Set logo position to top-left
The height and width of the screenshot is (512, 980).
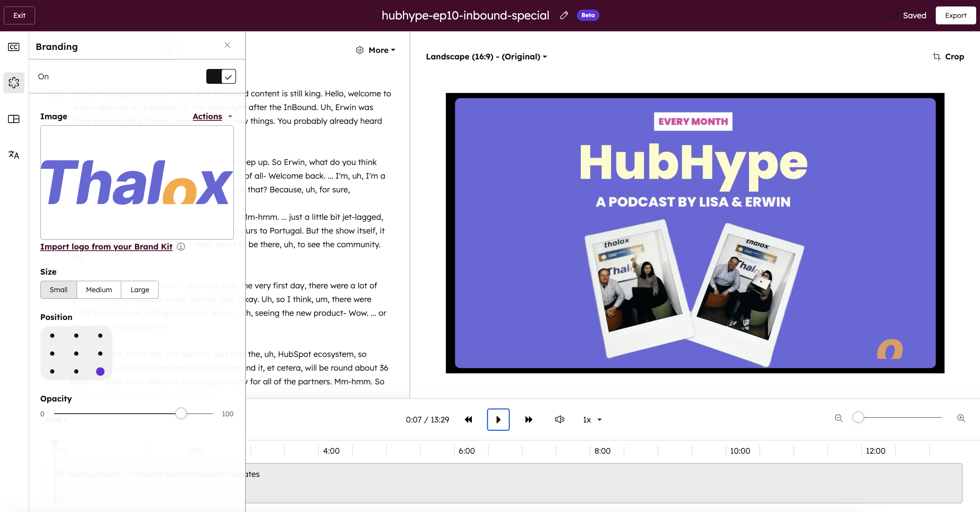(x=52, y=336)
